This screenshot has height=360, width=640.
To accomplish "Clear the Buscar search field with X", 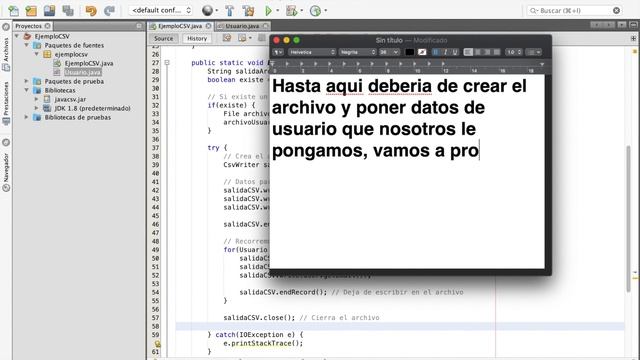I will click(616, 10).
